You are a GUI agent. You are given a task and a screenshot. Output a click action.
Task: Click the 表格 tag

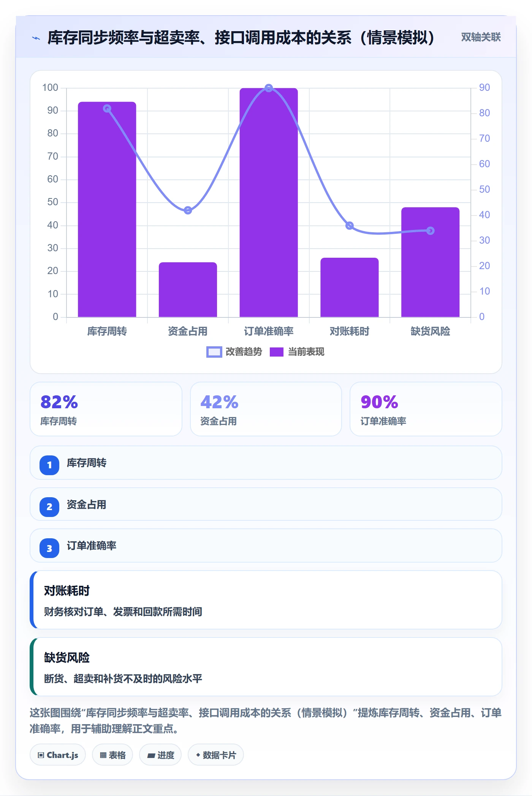112,755
